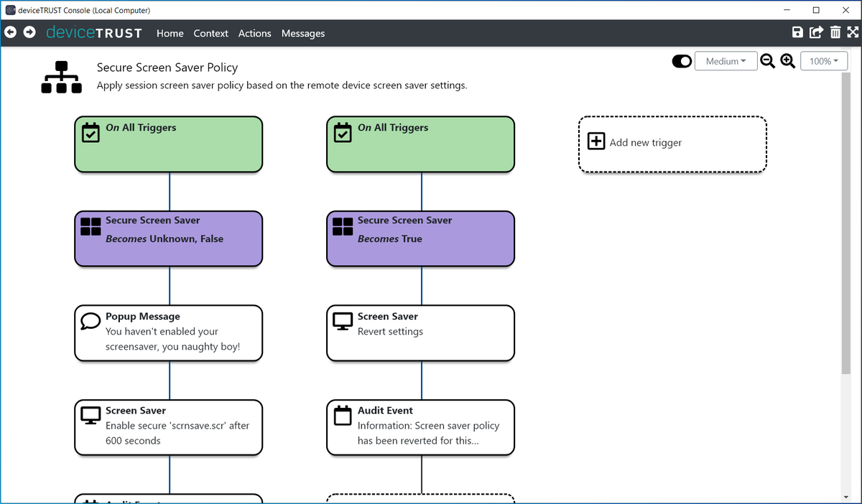
Task: Zoom in with the plus magnifier
Action: pyautogui.click(x=788, y=62)
